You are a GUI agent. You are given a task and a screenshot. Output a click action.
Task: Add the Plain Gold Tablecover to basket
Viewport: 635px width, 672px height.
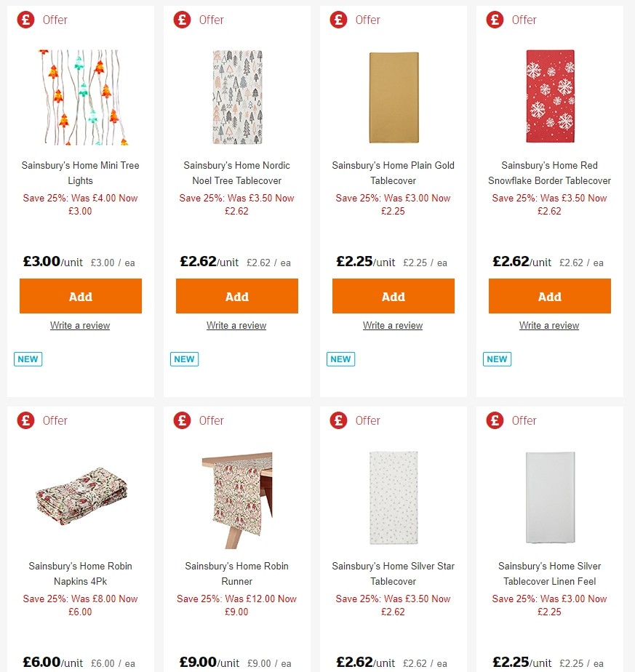point(393,296)
